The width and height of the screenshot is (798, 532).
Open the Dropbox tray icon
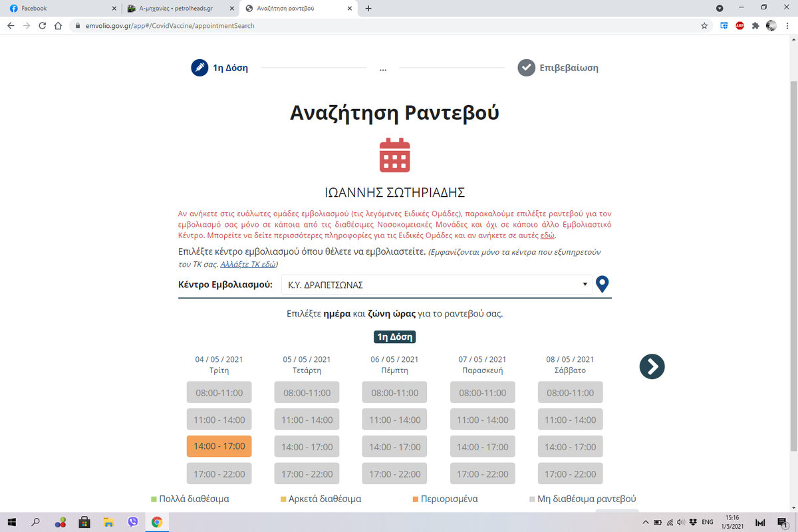[693, 522]
